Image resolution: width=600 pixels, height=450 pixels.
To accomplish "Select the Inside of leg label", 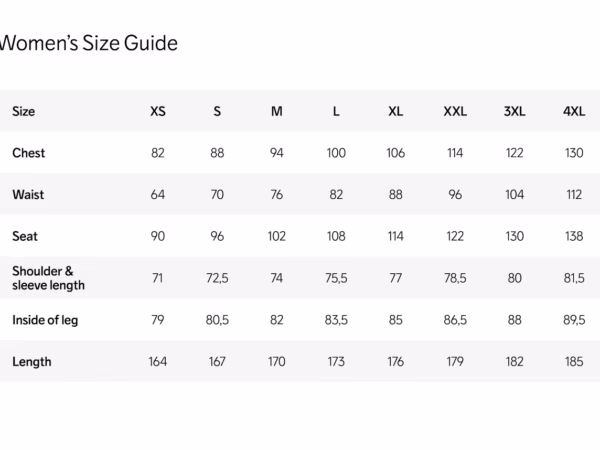I will coord(45,320).
